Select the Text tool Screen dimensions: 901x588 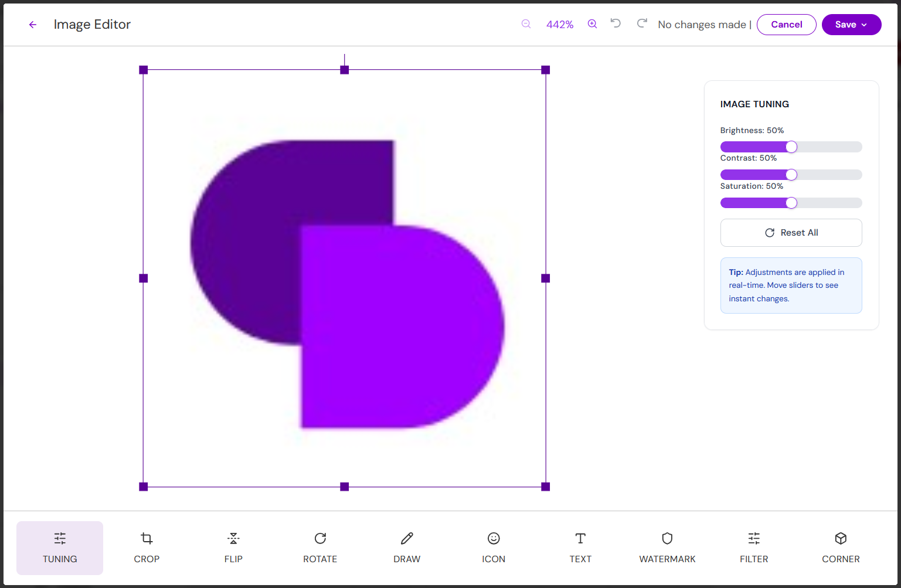pyautogui.click(x=580, y=548)
